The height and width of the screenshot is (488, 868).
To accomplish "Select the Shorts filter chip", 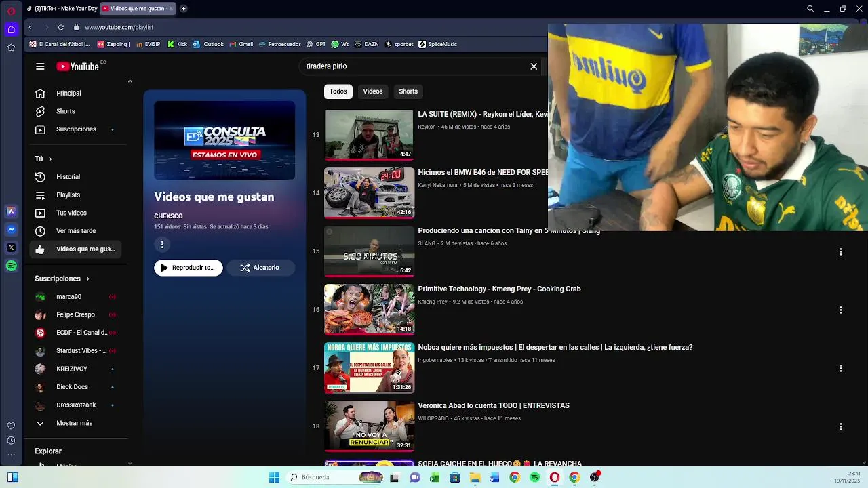I will coord(408,91).
